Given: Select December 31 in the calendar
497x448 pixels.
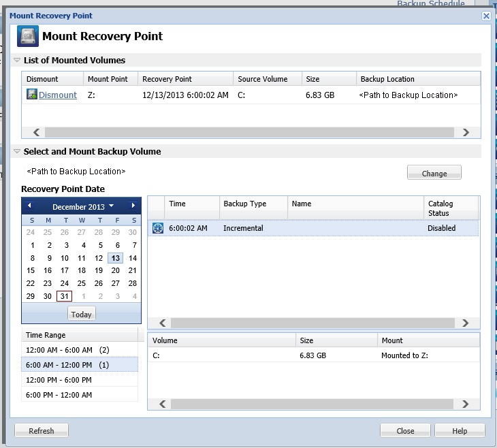Looking at the screenshot, I should click(65, 296).
